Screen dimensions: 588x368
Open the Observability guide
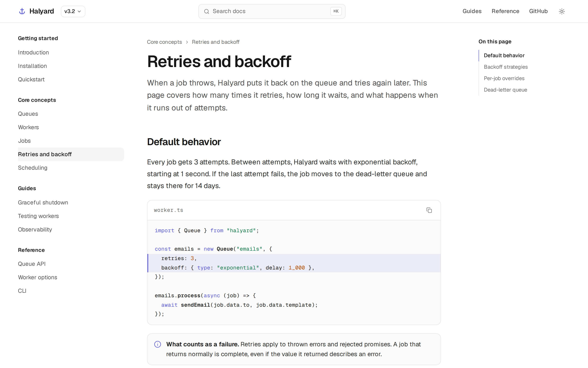35,230
